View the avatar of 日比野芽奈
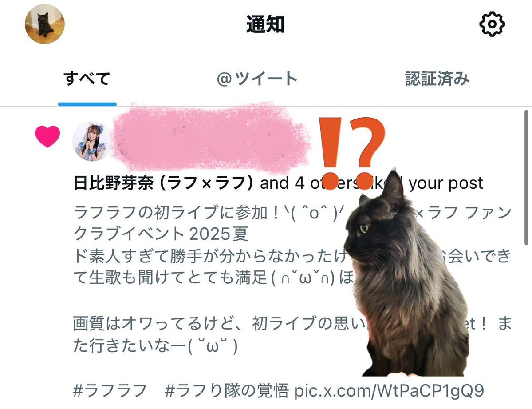532x409 pixels. click(91, 141)
